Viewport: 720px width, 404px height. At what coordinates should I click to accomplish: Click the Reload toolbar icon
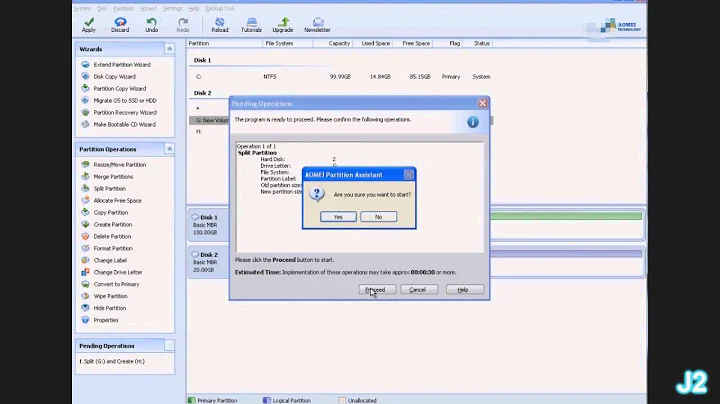click(x=219, y=25)
